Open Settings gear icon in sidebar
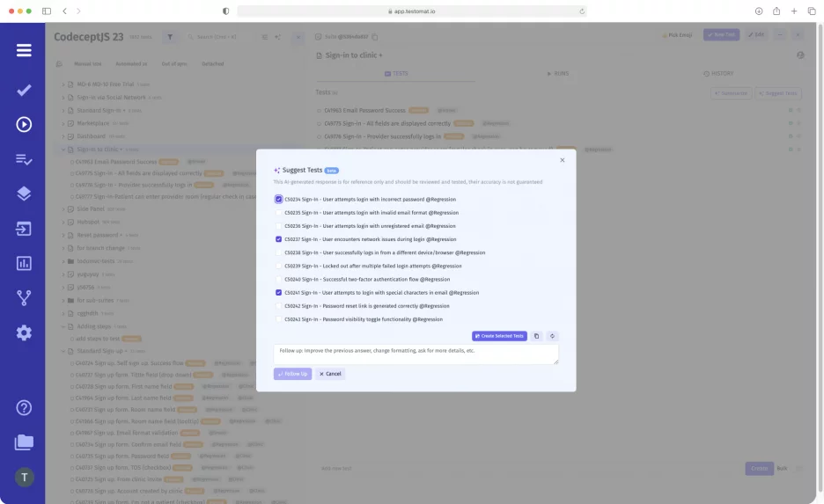The width and height of the screenshot is (824, 504). 24,332
